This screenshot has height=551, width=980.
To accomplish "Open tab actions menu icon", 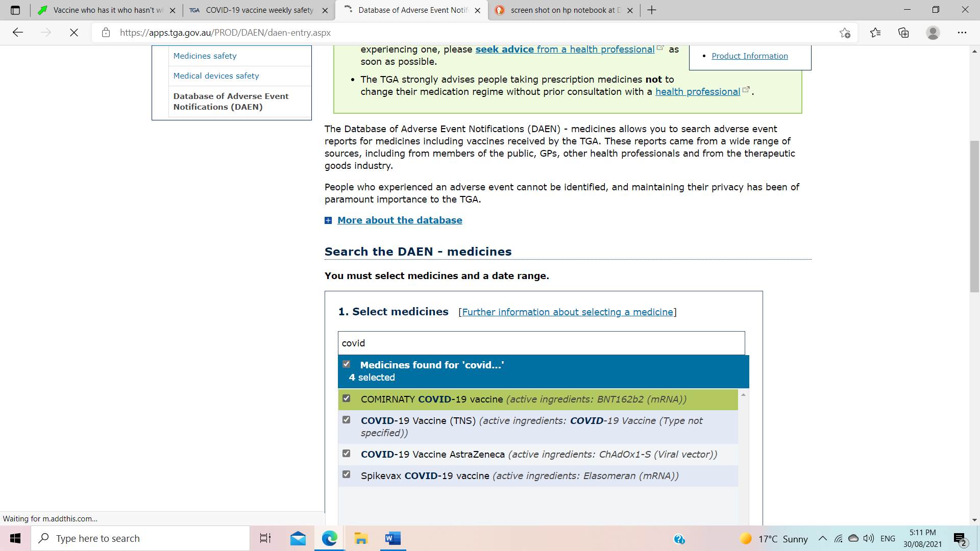I will [x=15, y=10].
